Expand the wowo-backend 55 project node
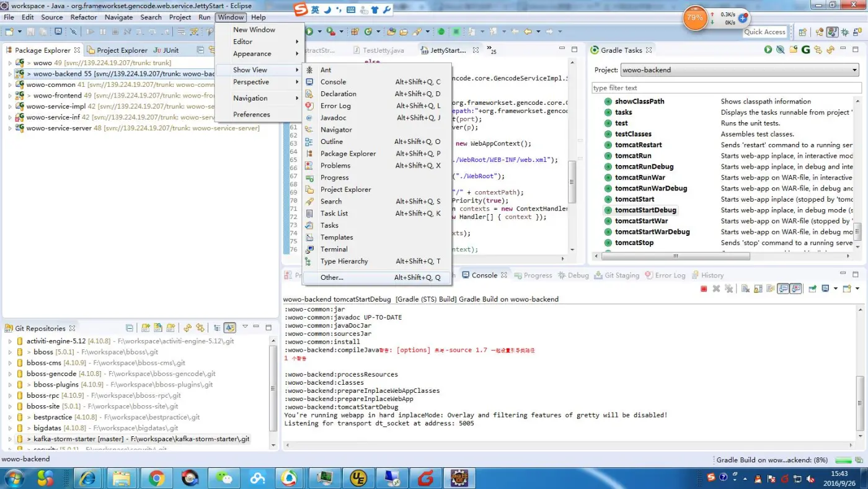The height and width of the screenshot is (489, 868). pyautogui.click(x=10, y=74)
